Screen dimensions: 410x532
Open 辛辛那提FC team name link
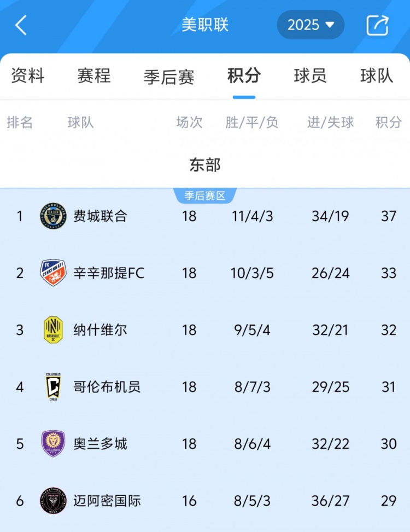[x=109, y=273]
